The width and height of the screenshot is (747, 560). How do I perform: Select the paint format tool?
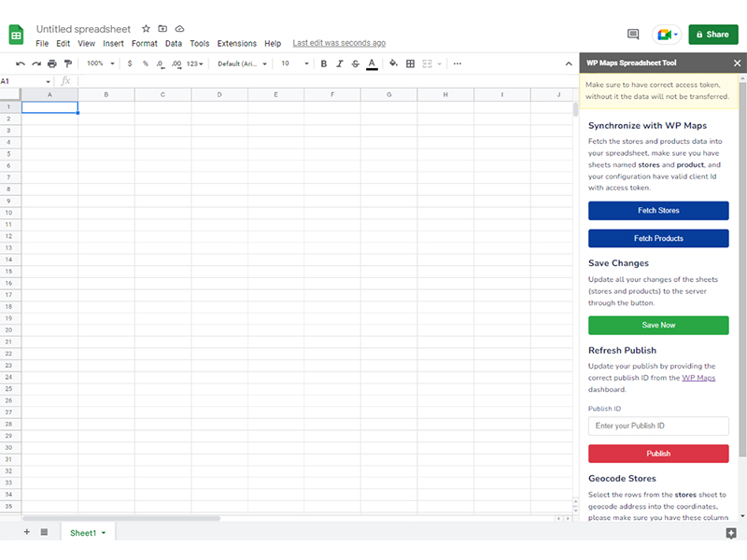67,63
